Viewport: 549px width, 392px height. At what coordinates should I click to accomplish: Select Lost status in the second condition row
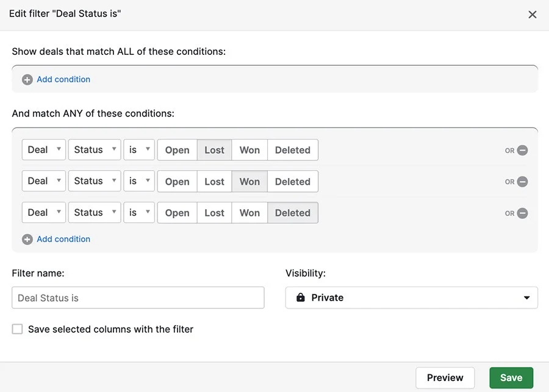(x=214, y=181)
